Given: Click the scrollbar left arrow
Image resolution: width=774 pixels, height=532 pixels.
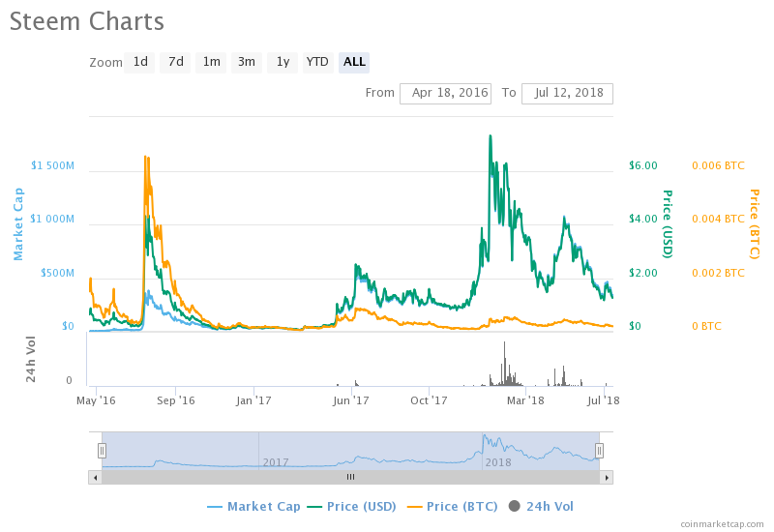Looking at the screenshot, I should pyautogui.click(x=95, y=477).
